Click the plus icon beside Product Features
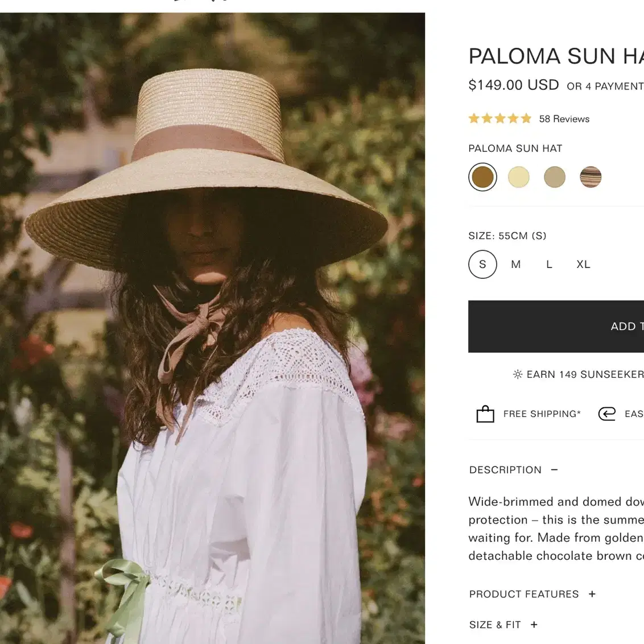 pos(592,594)
